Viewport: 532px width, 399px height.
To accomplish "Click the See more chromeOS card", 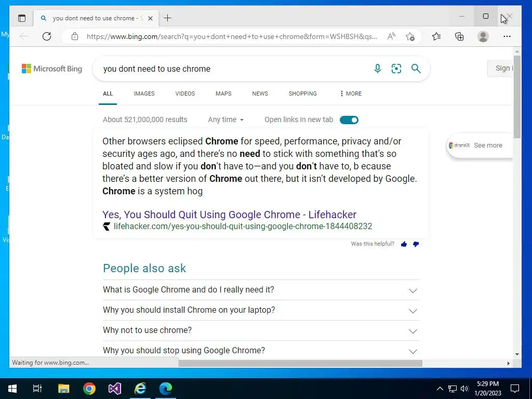I will [x=480, y=145].
